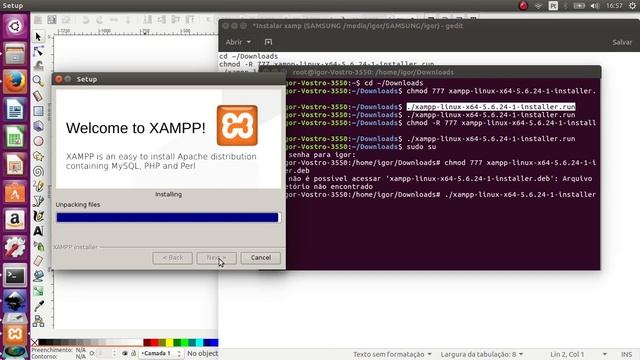Select the Inkscape Paint bucket tool
The width and height of the screenshot is (640, 360).
click(x=38, y=276)
